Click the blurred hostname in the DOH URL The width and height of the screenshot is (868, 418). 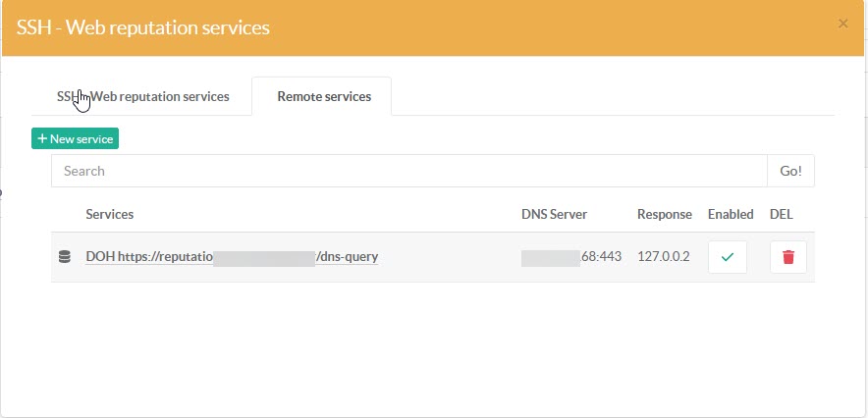(263, 257)
